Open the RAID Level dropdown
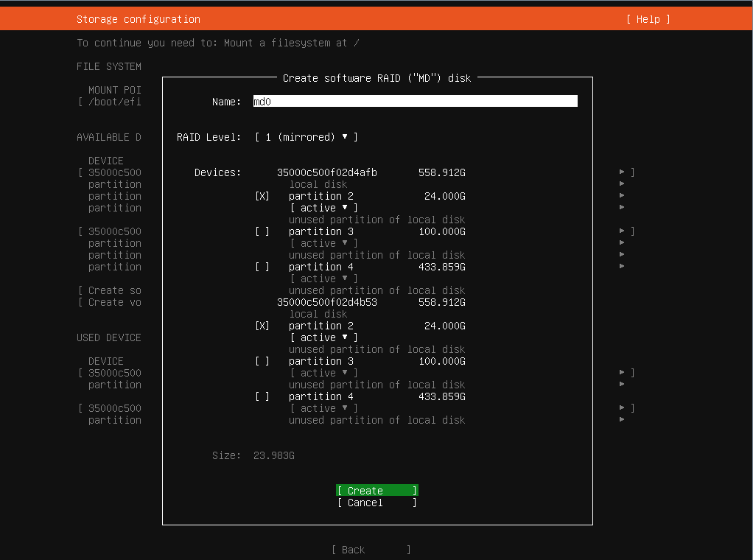This screenshot has width=753, height=560. point(306,137)
